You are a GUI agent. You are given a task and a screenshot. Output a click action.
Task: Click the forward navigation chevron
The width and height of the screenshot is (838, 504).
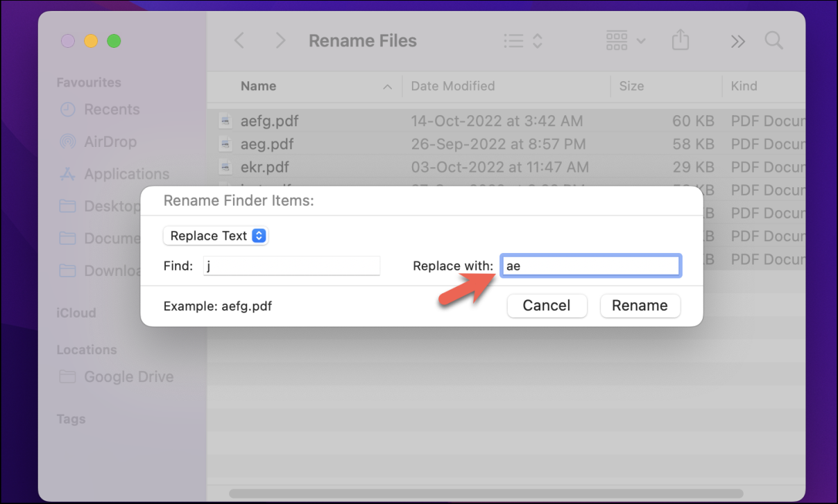pos(280,41)
